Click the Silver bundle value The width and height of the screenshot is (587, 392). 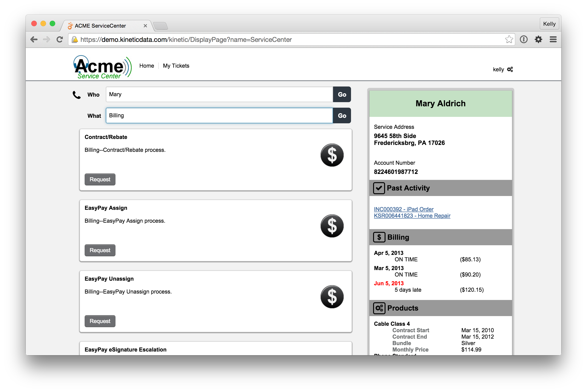468,343
